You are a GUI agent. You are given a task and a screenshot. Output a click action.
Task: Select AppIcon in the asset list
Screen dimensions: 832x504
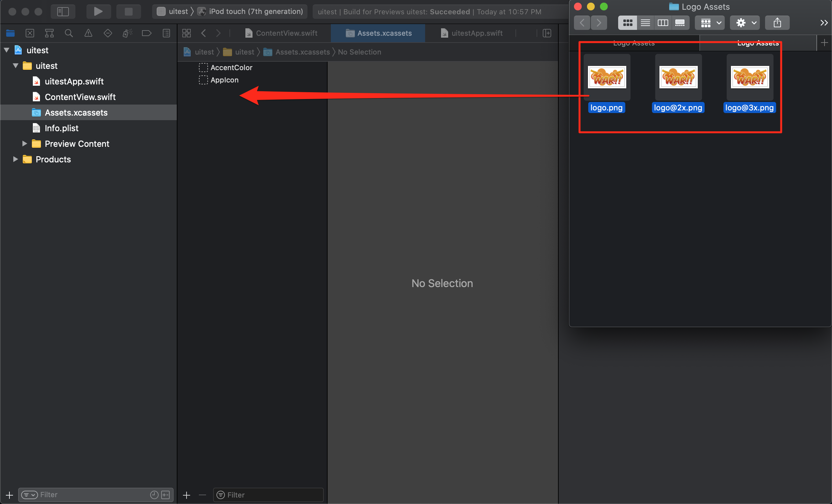224,80
